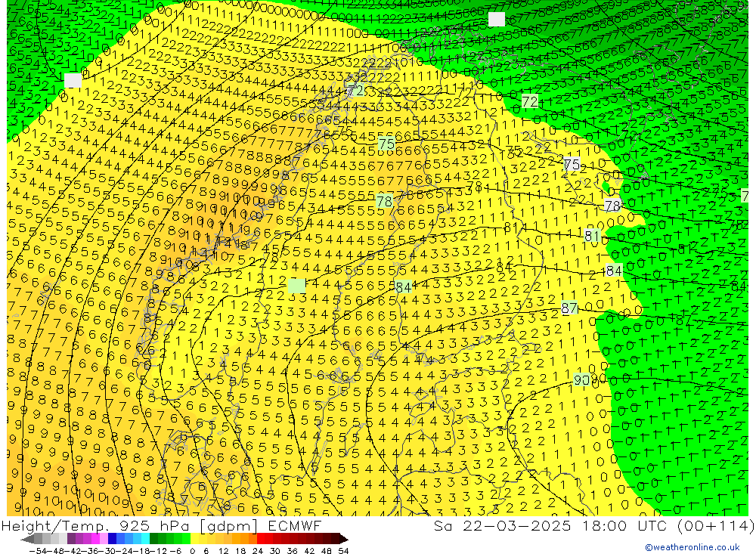Click the legend value 42
The height and width of the screenshot is (554, 756).
coord(309,551)
